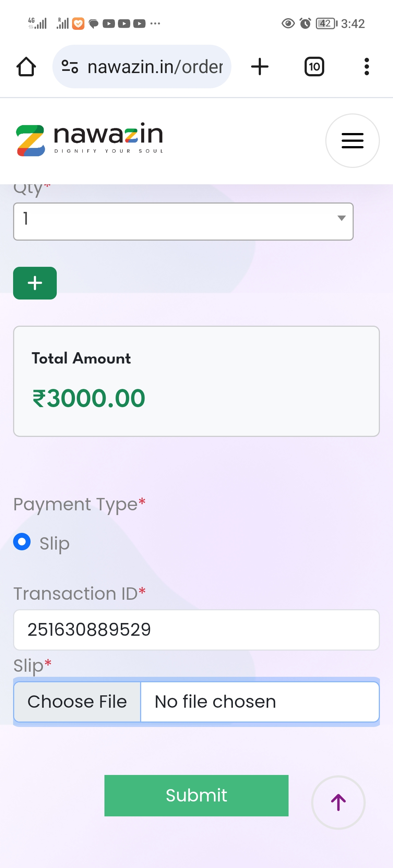Tap the ₹3000.00 total amount
Screen dimensions: 393x868
point(89,398)
